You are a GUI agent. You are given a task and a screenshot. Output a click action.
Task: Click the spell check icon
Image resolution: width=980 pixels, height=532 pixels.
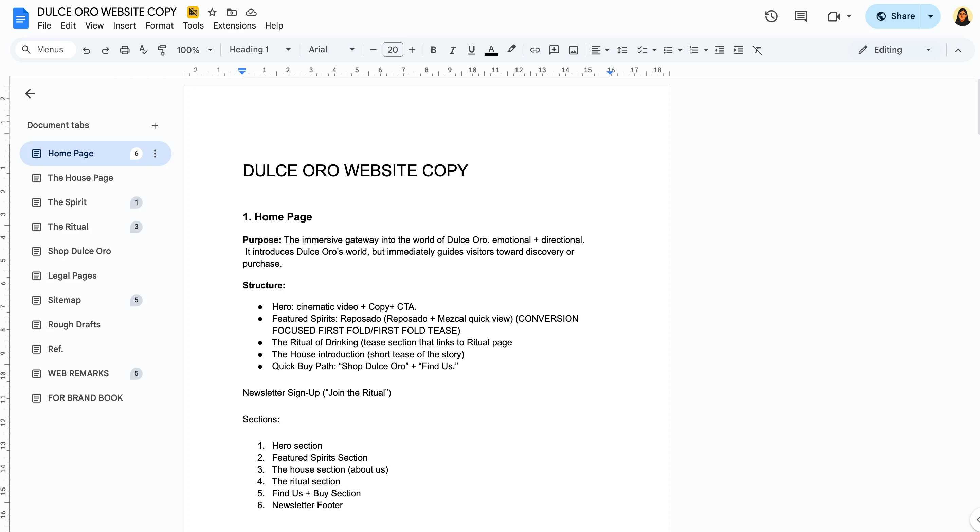[143, 50]
